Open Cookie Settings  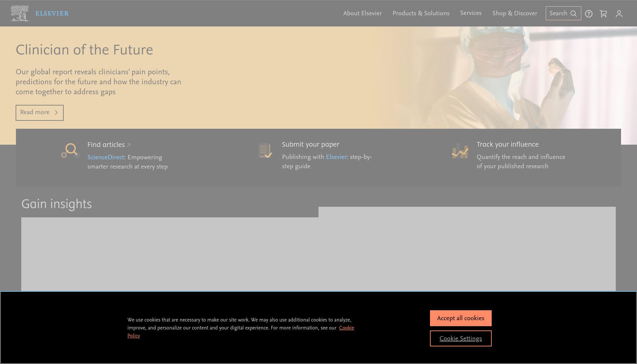(x=460, y=338)
